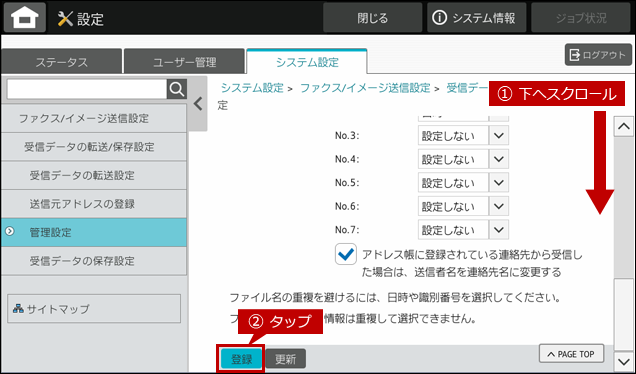Select 受信データの転送設定 in the sidebar
Viewport: 636px width, 374px height.
94,175
